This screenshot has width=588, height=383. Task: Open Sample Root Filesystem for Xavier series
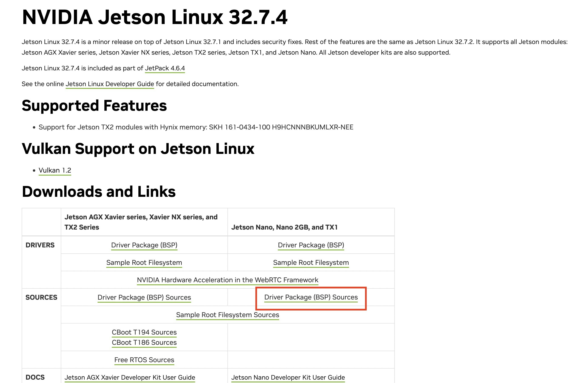(144, 262)
